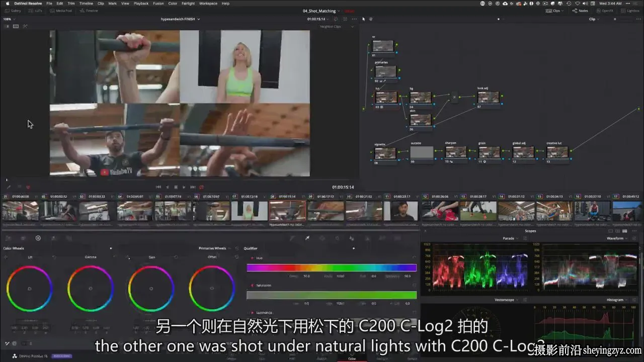
Task: Click the Clips toolbar button
Action: point(553,11)
